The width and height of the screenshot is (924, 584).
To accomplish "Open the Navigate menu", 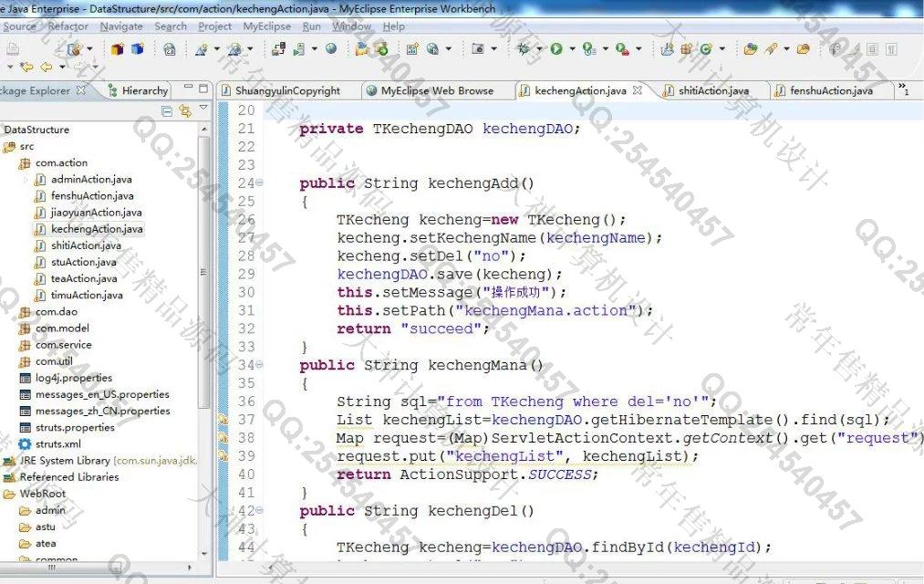I will (x=121, y=26).
